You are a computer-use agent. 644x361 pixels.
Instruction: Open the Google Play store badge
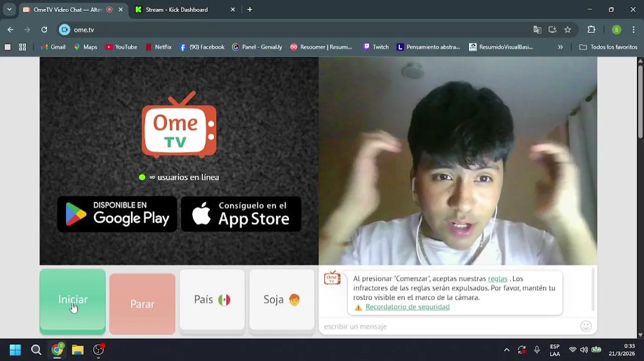[x=117, y=214]
